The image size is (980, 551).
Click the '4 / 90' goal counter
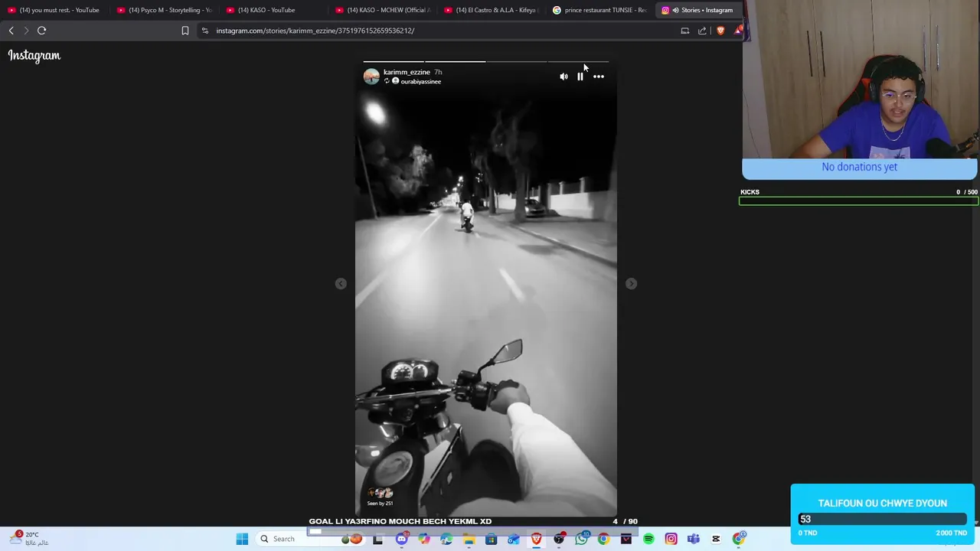tap(625, 521)
